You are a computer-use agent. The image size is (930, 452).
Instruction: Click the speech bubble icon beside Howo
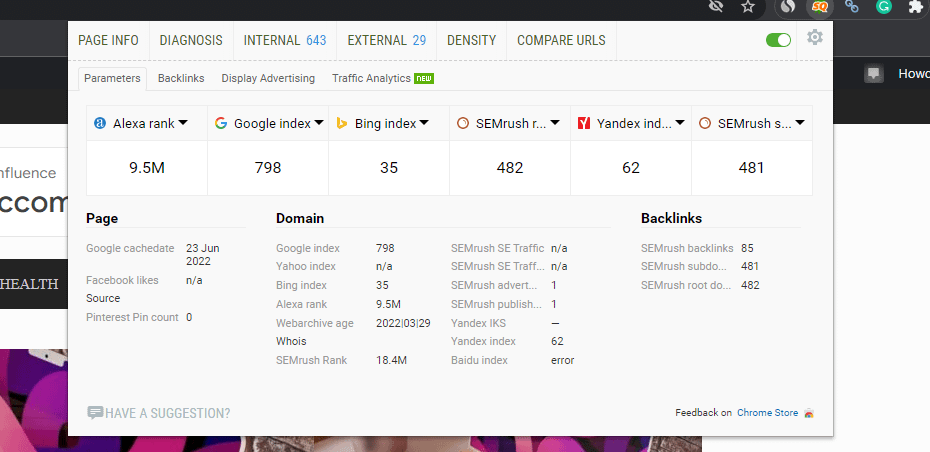(874, 74)
